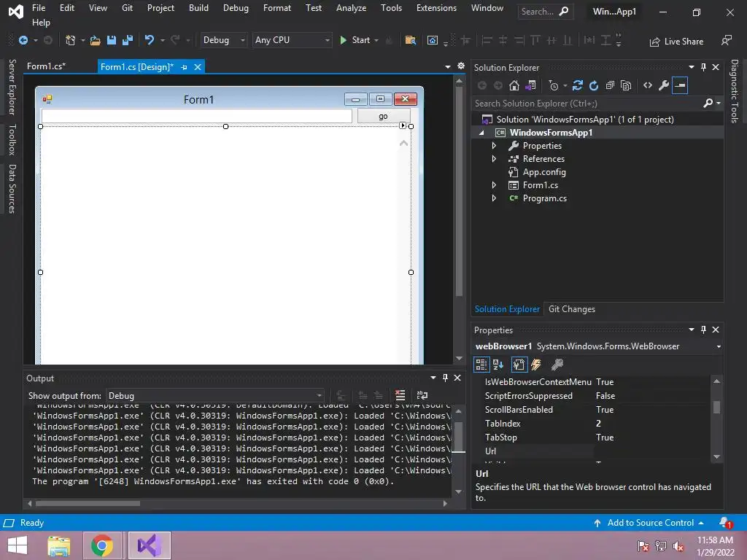Click the Clear All icon in Output
Viewport: 747px width, 560px height.
[x=400, y=395]
